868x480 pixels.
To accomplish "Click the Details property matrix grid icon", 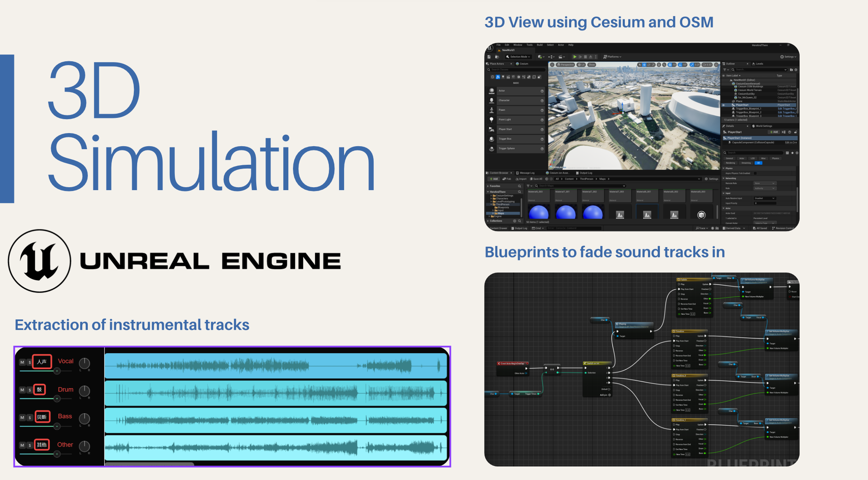I will click(x=787, y=153).
